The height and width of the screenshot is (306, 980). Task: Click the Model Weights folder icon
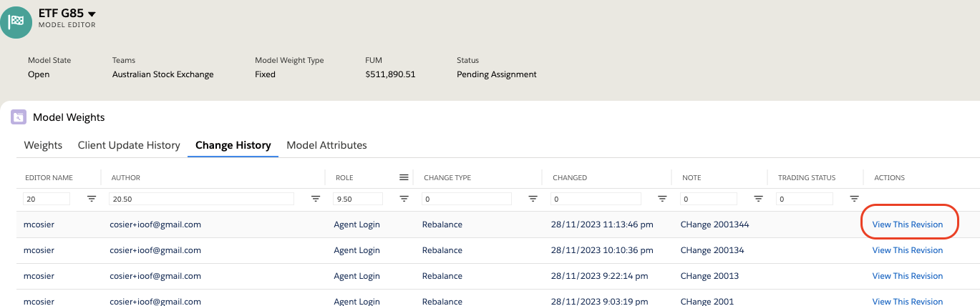pos(19,117)
